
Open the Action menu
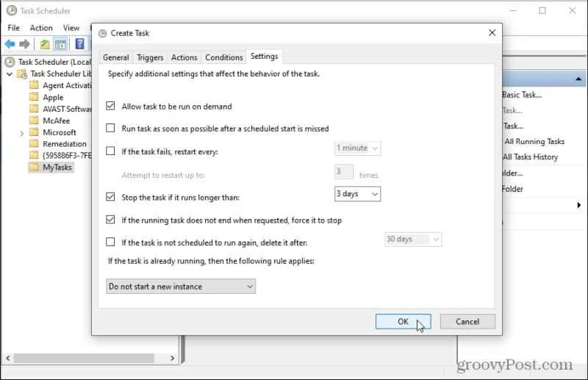coord(41,28)
